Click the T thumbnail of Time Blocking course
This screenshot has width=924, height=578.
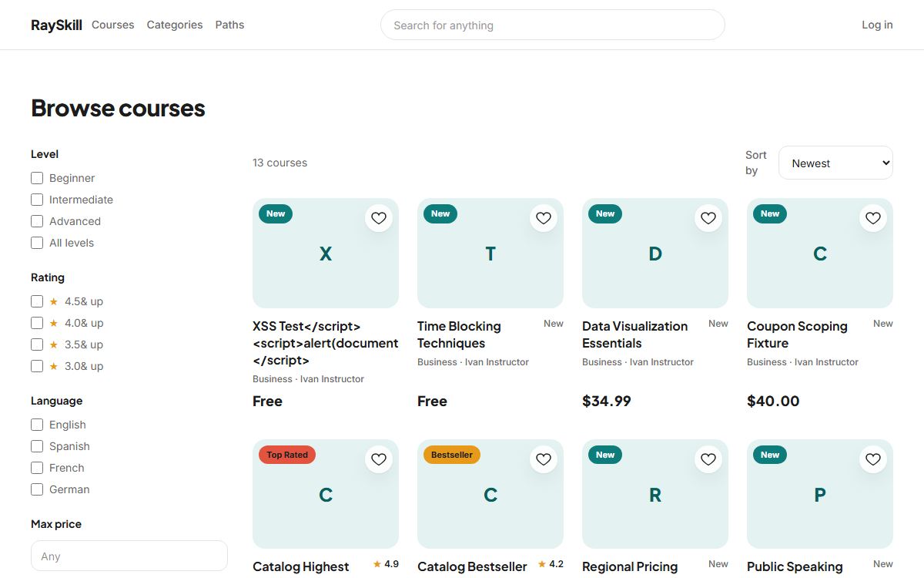(490, 254)
